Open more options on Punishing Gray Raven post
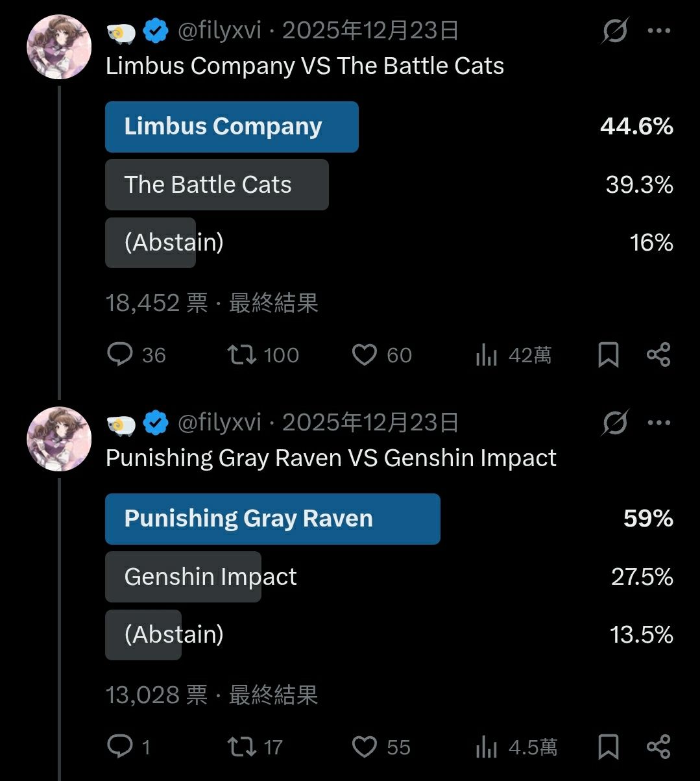The width and height of the screenshot is (700, 781). click(659, 423)
